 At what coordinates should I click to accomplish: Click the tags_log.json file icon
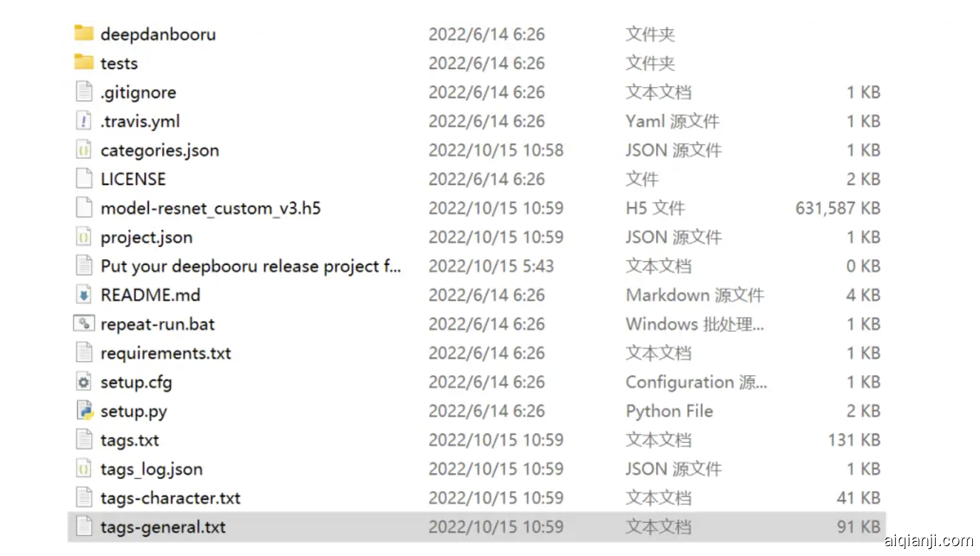84,469
